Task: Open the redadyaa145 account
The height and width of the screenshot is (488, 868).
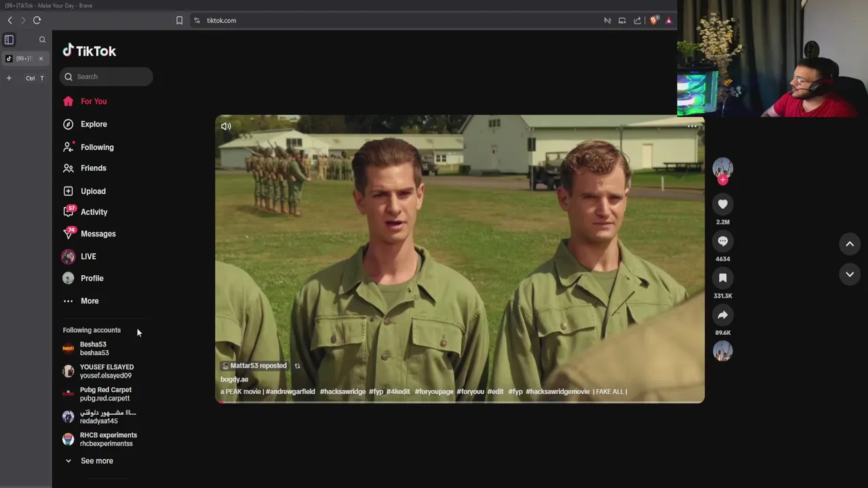Action: (x=99, y=417)
